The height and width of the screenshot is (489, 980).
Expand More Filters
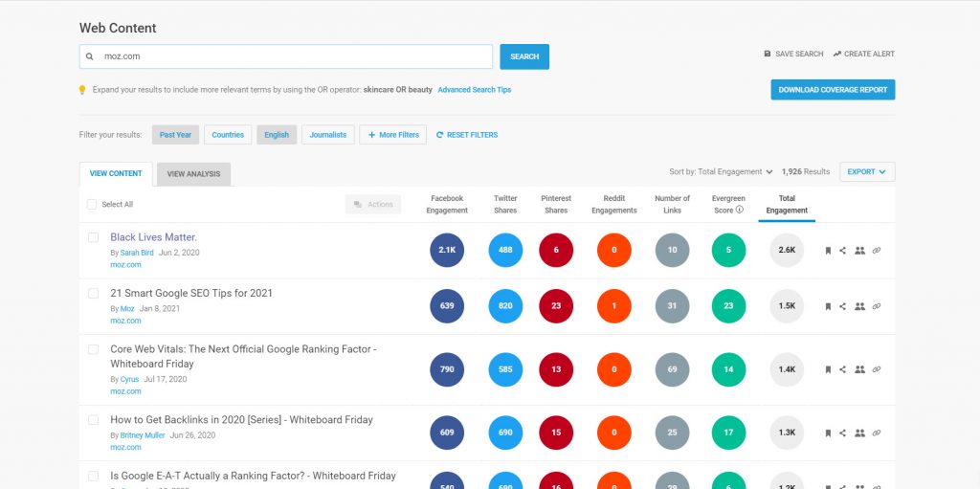pyautogui.click(x=393, y=135)
